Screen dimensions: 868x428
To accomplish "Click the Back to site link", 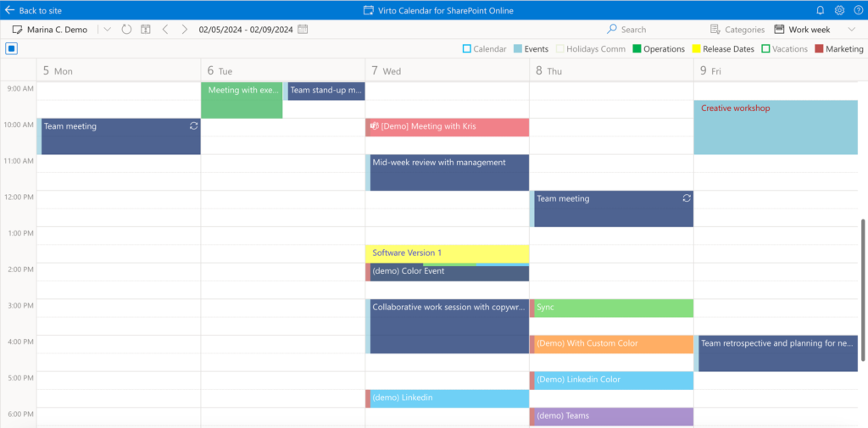I will (41, 10).
